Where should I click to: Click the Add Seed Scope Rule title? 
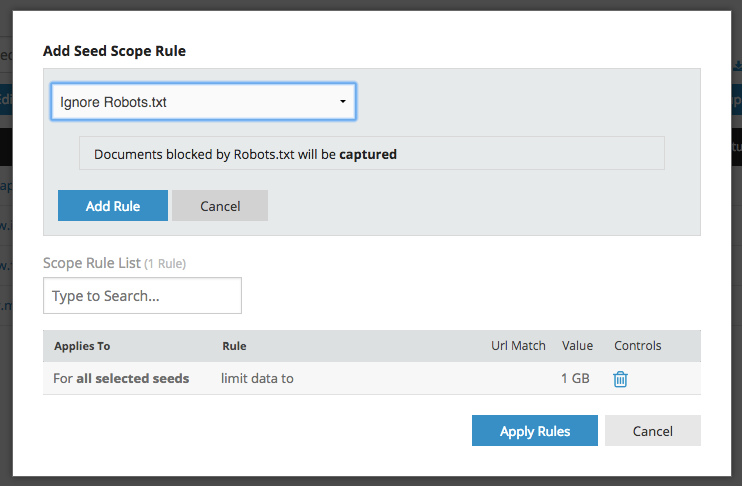114,51
